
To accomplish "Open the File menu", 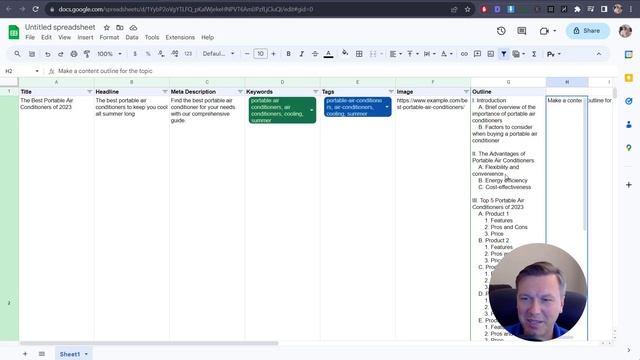I will point(30,38).
